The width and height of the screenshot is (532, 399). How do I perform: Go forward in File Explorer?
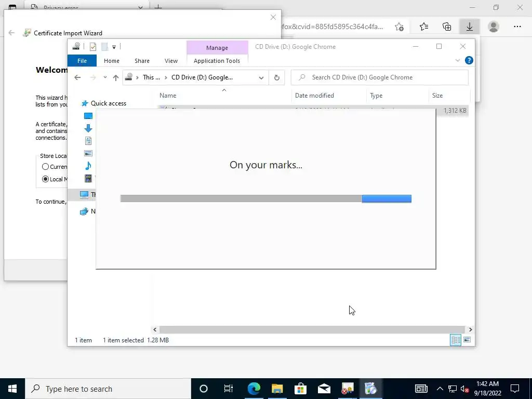pyautogui.click(x=92, y=77)
